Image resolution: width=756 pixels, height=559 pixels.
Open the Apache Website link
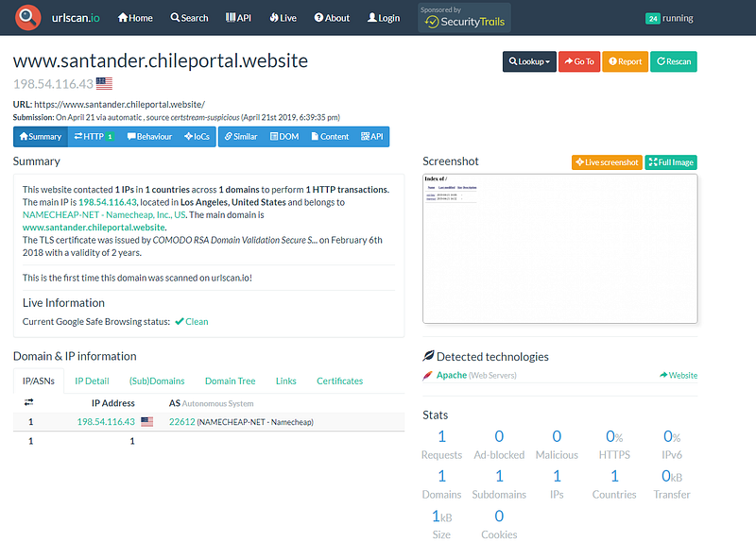pos(679,376)
